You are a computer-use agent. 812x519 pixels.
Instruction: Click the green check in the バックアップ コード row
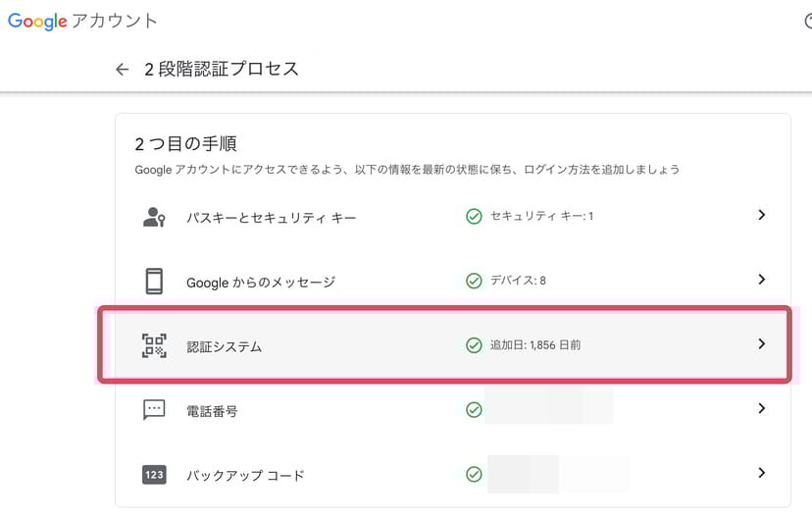[x=474, y=475]
